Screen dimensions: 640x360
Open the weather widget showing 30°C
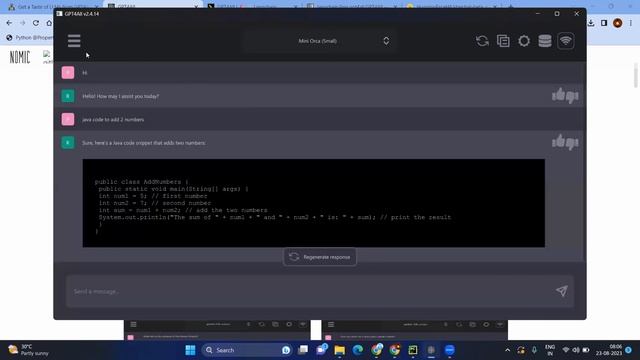(x=29, y=350)
